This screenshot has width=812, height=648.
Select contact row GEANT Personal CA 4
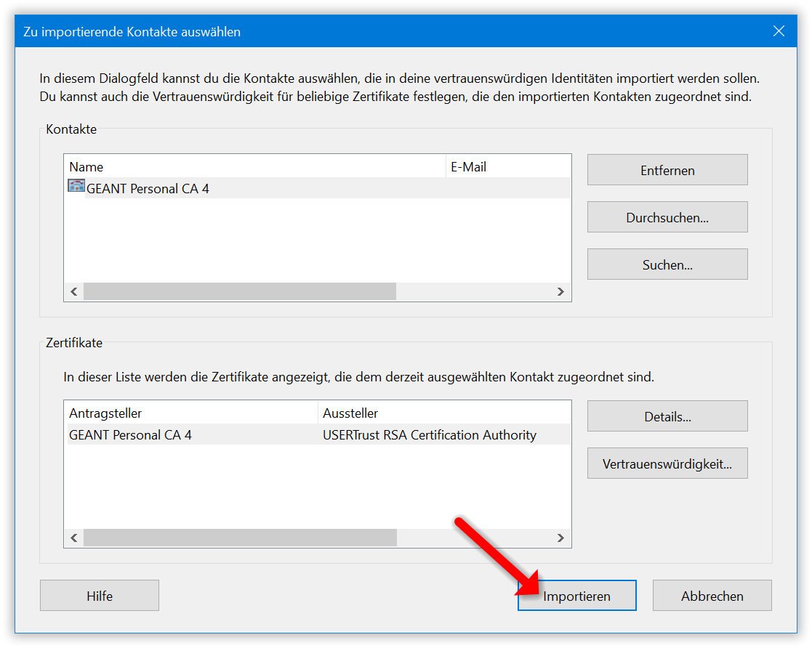tap(318, 188)
